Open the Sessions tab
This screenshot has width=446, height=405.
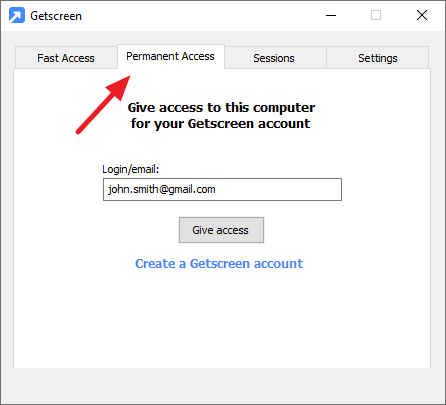point(274,58)
